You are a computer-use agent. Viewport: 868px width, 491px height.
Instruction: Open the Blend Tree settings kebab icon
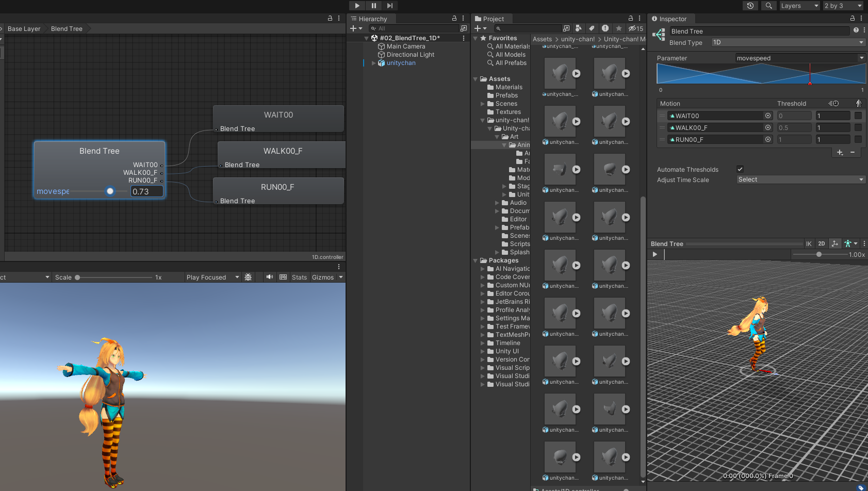click(864, 30)
